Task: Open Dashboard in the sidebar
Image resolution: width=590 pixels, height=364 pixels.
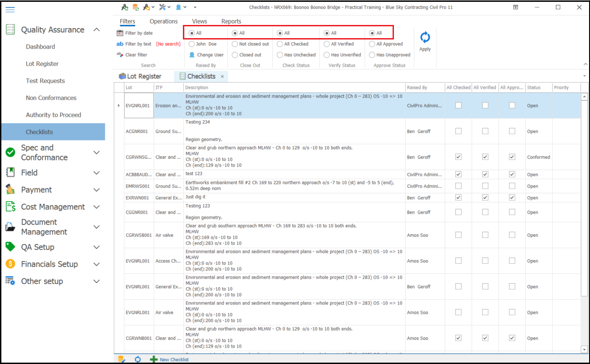Action: tap(40, 47)
